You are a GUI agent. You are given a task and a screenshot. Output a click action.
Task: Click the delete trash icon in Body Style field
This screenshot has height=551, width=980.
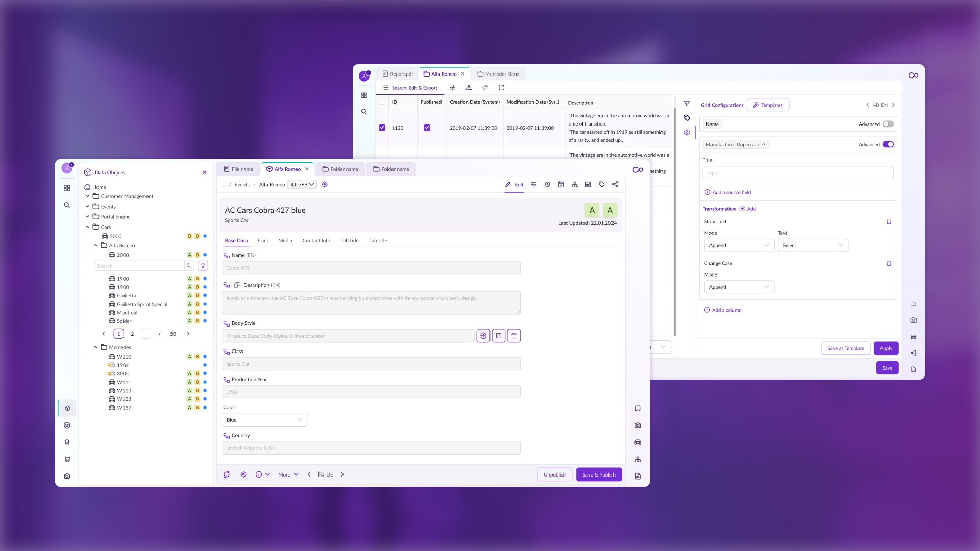pos(514,335)
